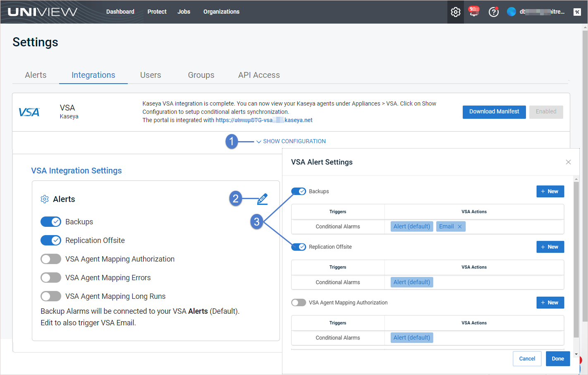Open the Protect menu
Viewport: 588px width, 375px height.
click(x=157, y=12)
